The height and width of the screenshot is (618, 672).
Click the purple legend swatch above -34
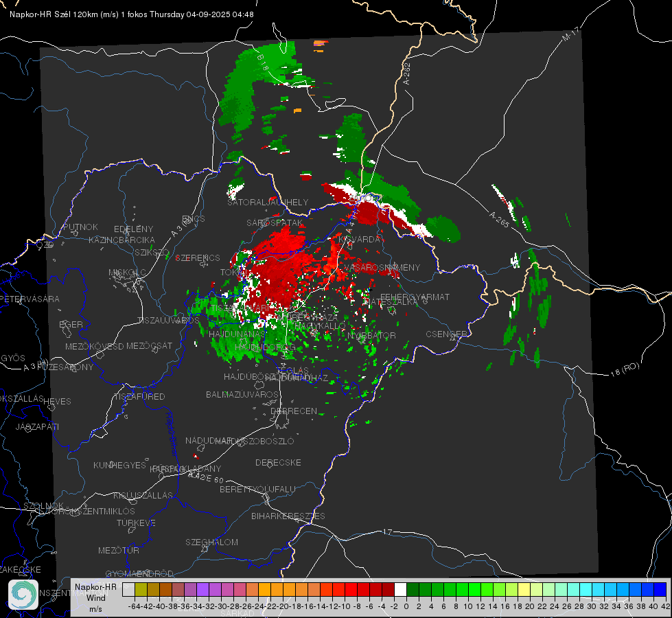click(202, 589)
